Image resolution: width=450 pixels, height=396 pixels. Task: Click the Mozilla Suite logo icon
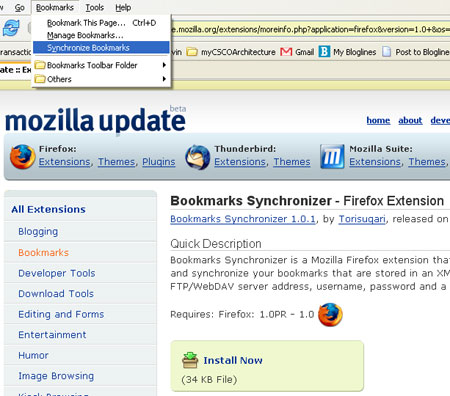click(332, 157)
